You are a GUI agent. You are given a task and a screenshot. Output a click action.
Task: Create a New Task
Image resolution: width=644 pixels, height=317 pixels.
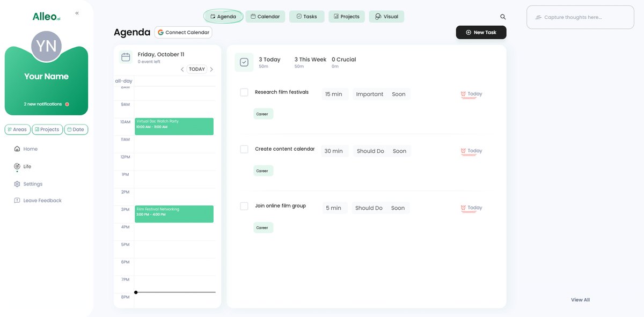tap(481, 32)
